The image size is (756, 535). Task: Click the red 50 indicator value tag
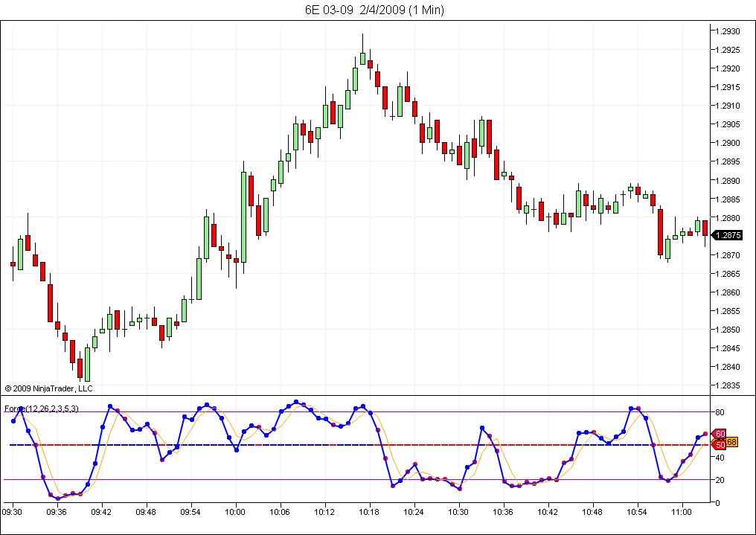[x=719, y=445]
